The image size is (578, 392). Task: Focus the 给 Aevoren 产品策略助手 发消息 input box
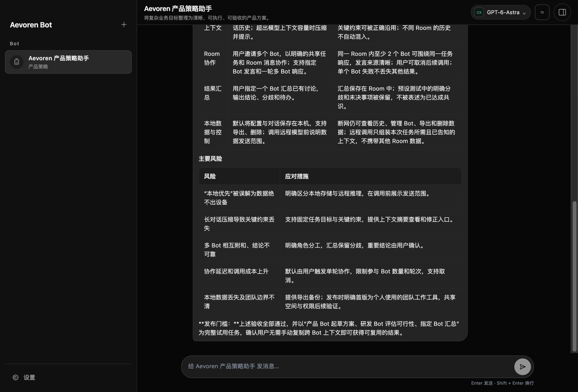pyautogui.click(x=348, y=366)
